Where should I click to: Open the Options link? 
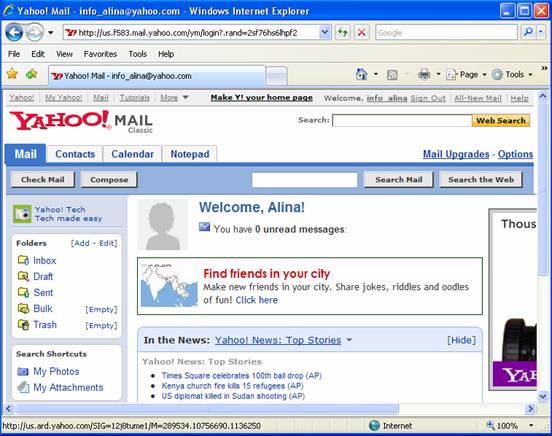[515, 154]
